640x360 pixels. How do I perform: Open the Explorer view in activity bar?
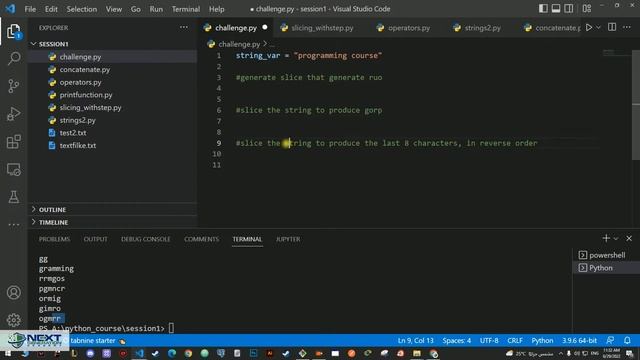pos(13,31)
